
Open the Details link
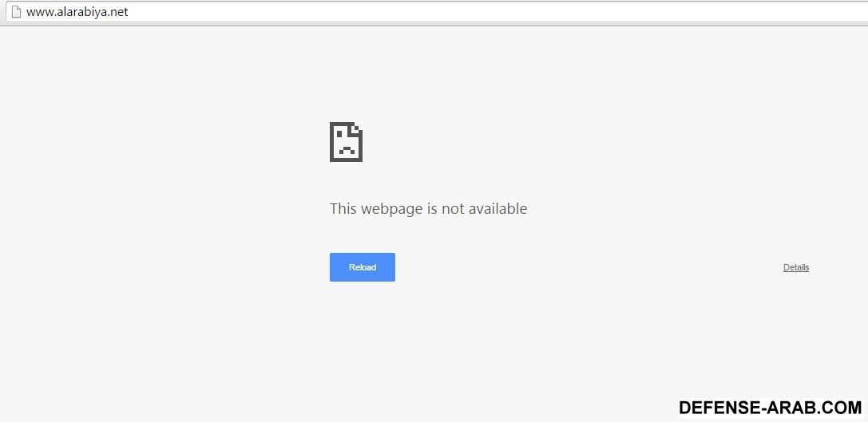tap(796, 267)
